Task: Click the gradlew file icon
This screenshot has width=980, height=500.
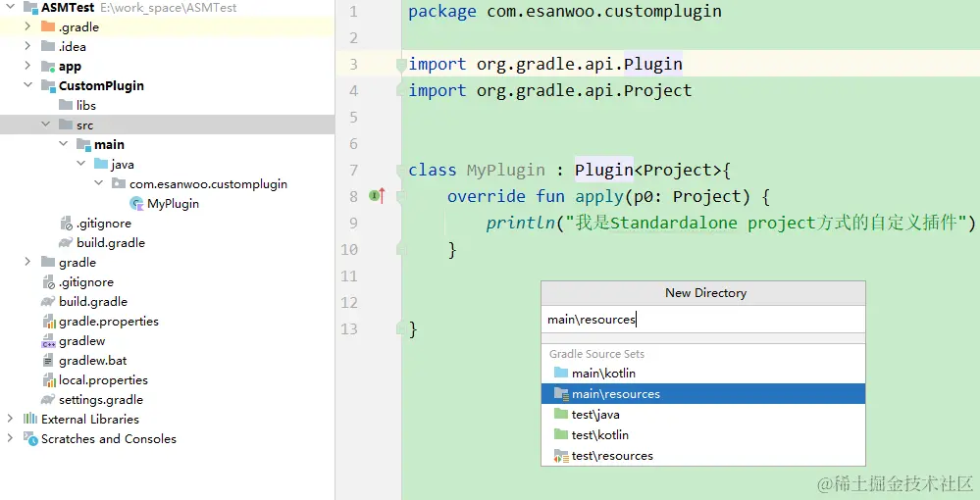Action: (x=49, y=340)
